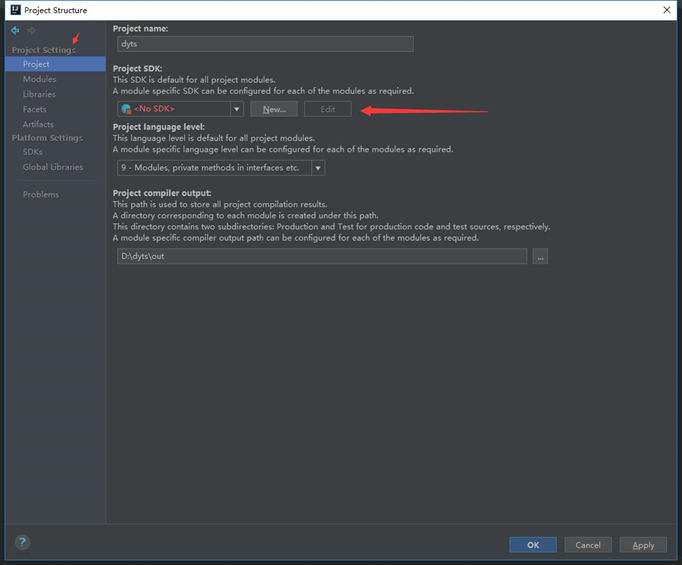Click the Project Settings heading
This screenshot has height=565, width=682.
[43, 50]
